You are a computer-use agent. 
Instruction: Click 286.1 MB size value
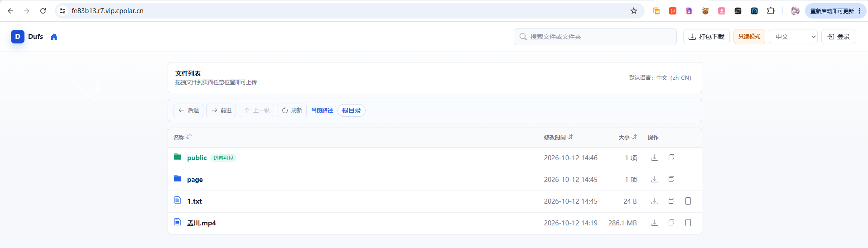[x=622, y=223]
